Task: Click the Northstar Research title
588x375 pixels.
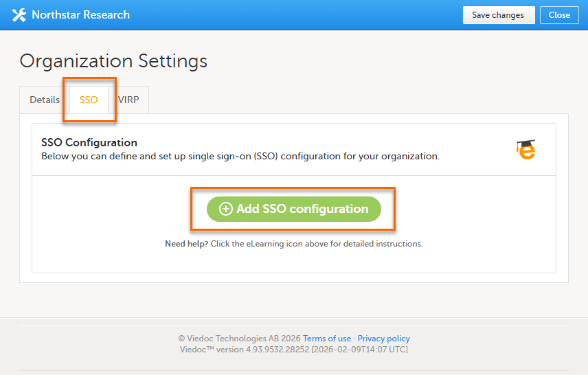Action: coord(80,15)
